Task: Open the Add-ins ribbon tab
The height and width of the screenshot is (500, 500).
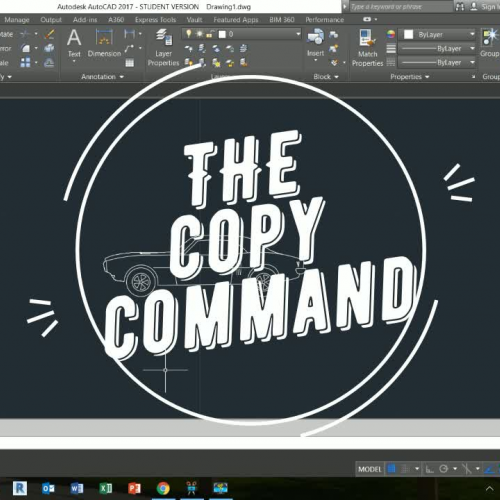Action: (85, 20)
